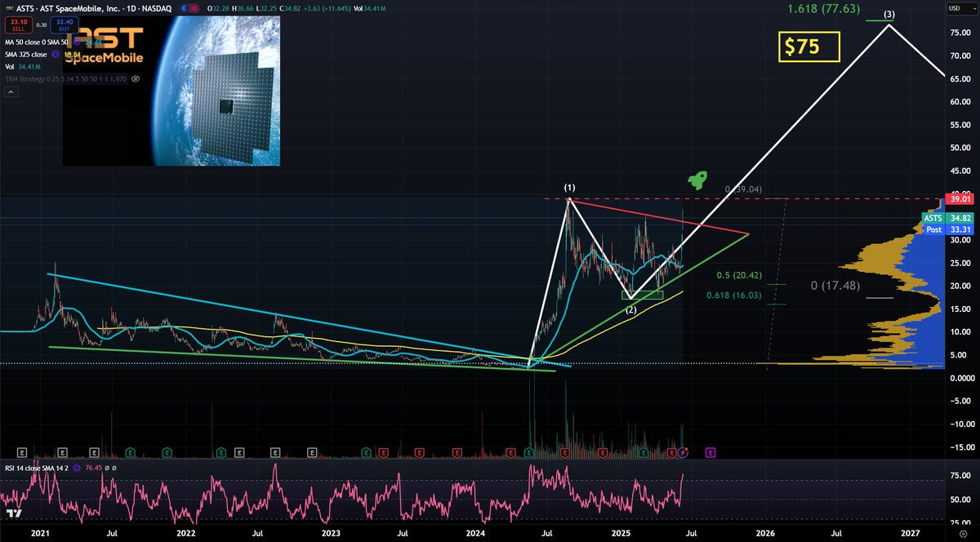Select the green support box at wave (2)
Screen dimensions: 980x542
[x=642, y=295]
